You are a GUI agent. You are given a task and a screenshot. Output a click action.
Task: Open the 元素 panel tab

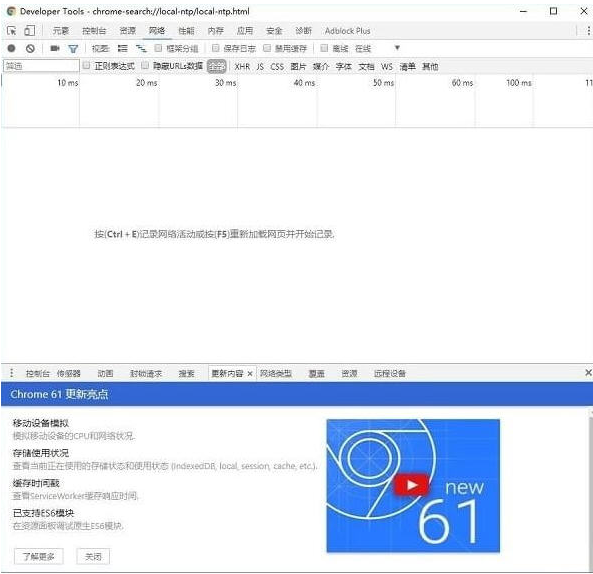61,31
